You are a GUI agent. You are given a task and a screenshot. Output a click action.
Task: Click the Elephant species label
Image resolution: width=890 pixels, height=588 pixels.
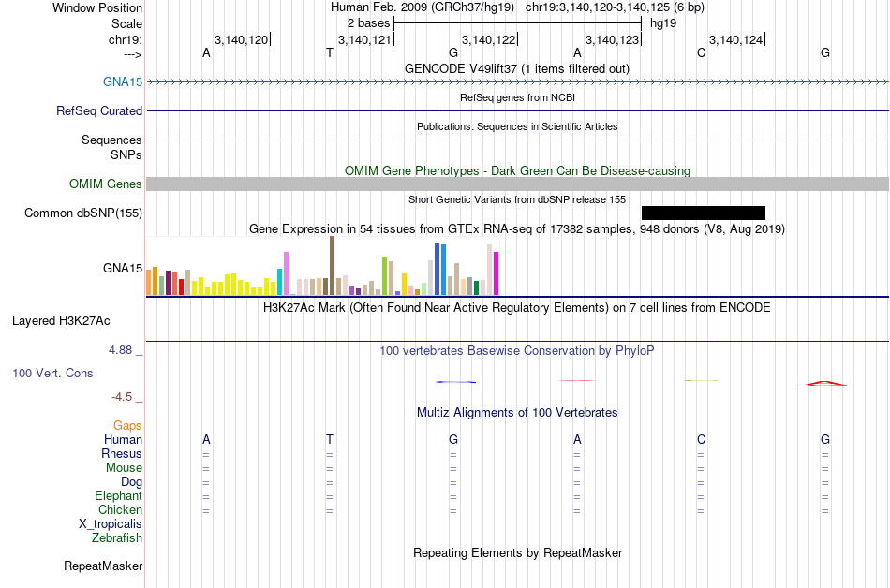pos(119,495)
